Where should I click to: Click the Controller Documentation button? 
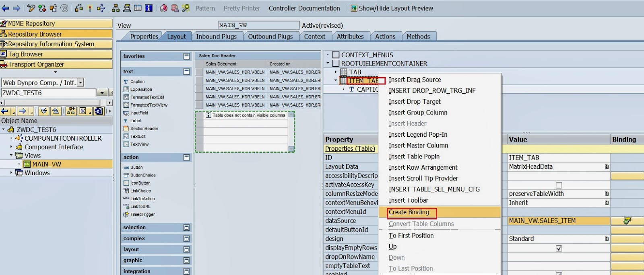pos(304,8)
